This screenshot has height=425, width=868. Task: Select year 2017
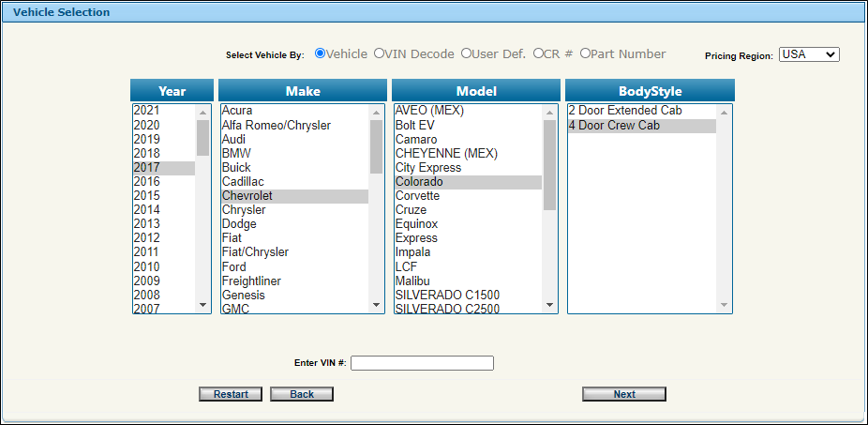point(164,167)
